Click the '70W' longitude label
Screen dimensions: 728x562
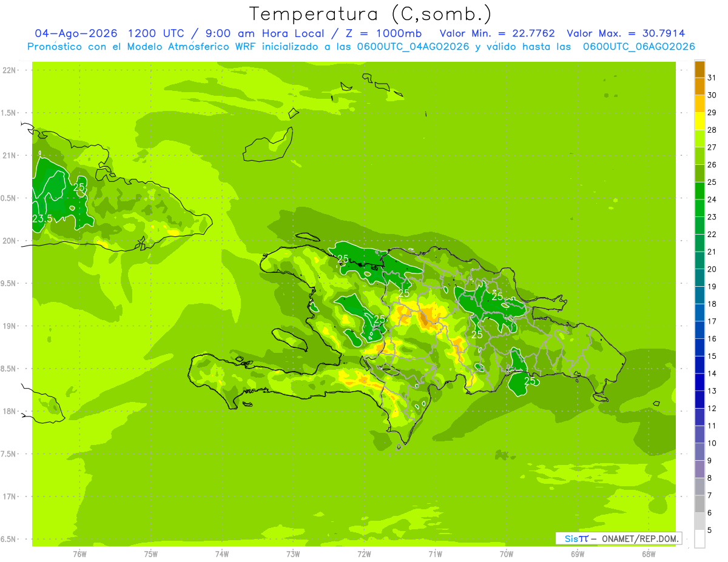tap(506, 554)
